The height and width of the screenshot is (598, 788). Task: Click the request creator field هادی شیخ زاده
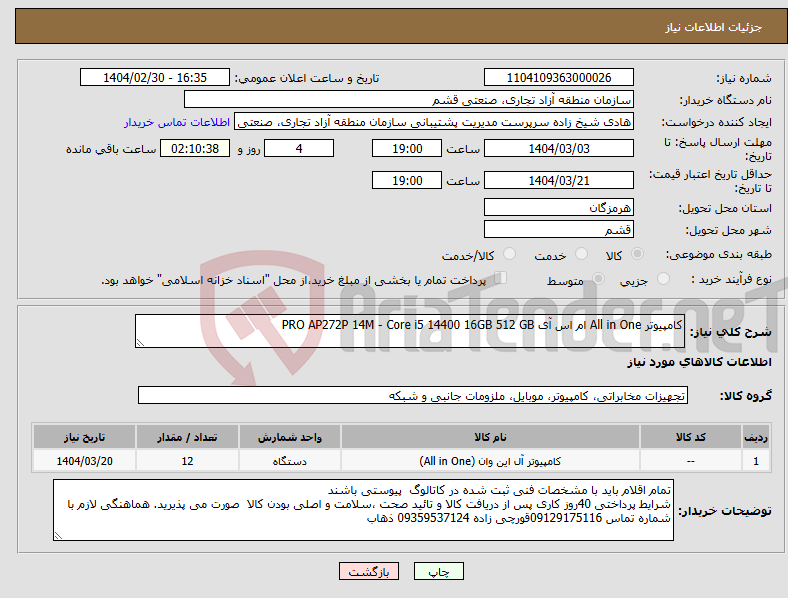(x=434, y=122)
